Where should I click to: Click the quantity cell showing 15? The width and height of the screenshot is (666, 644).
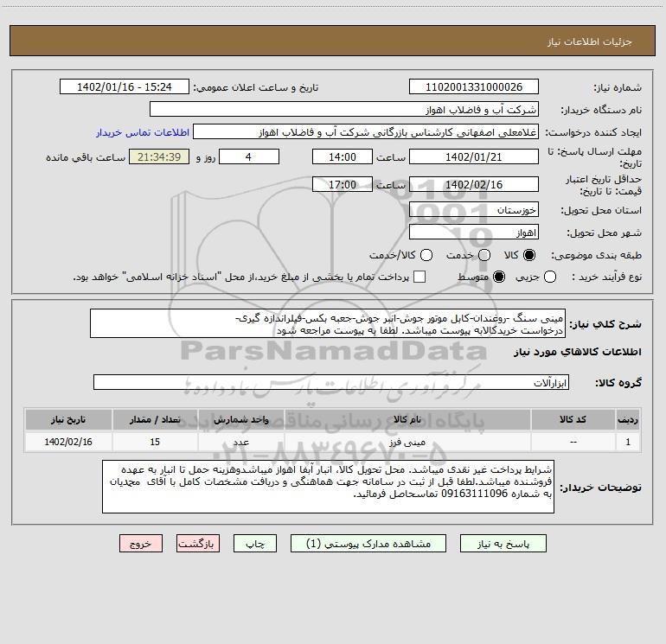pyautogui.click(x=155, y=442)
